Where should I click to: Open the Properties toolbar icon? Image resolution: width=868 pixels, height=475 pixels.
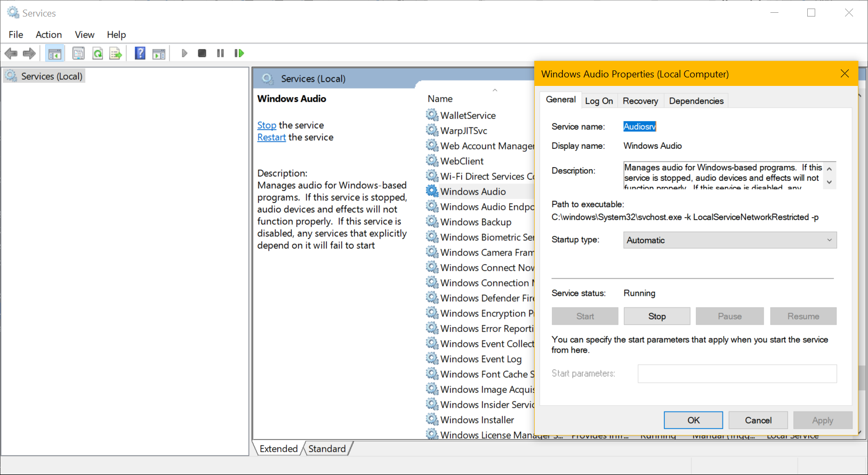(78, 53)
